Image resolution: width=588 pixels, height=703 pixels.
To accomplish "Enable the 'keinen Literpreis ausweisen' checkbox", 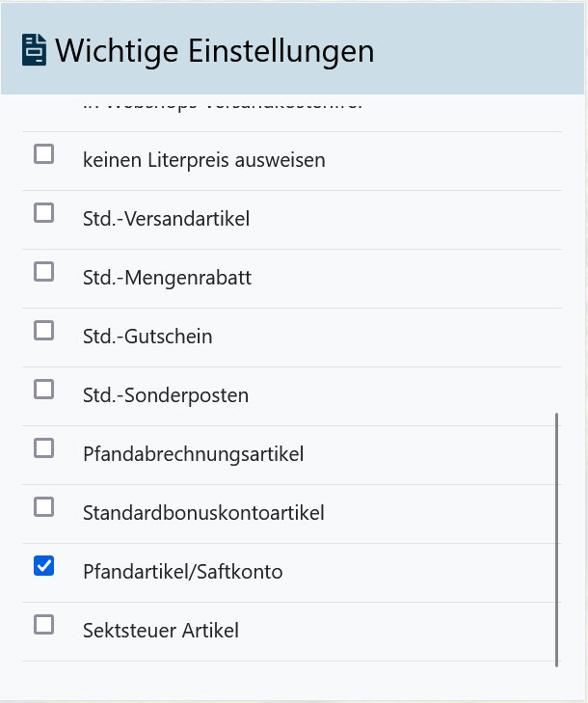I will [43, 153].
